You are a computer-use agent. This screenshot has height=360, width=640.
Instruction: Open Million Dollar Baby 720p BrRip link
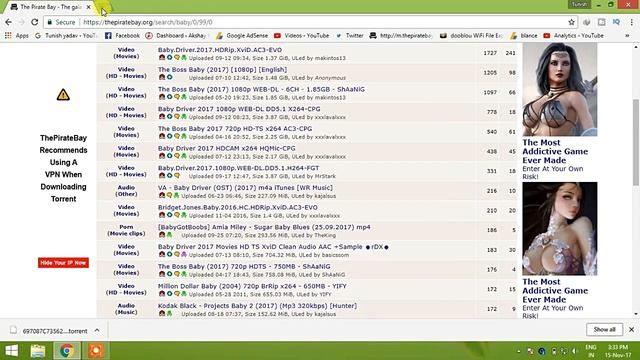(252, 286)
